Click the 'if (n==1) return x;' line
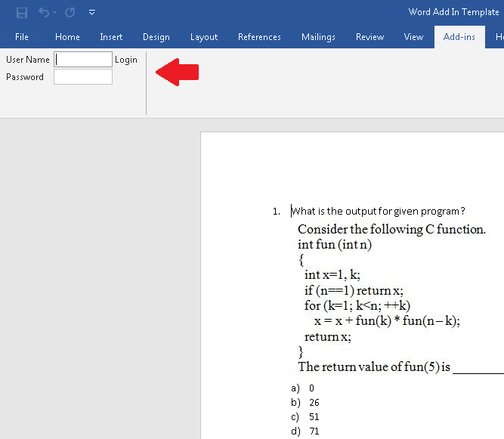Screen dimensions: 504x439 tap(354, 290)
